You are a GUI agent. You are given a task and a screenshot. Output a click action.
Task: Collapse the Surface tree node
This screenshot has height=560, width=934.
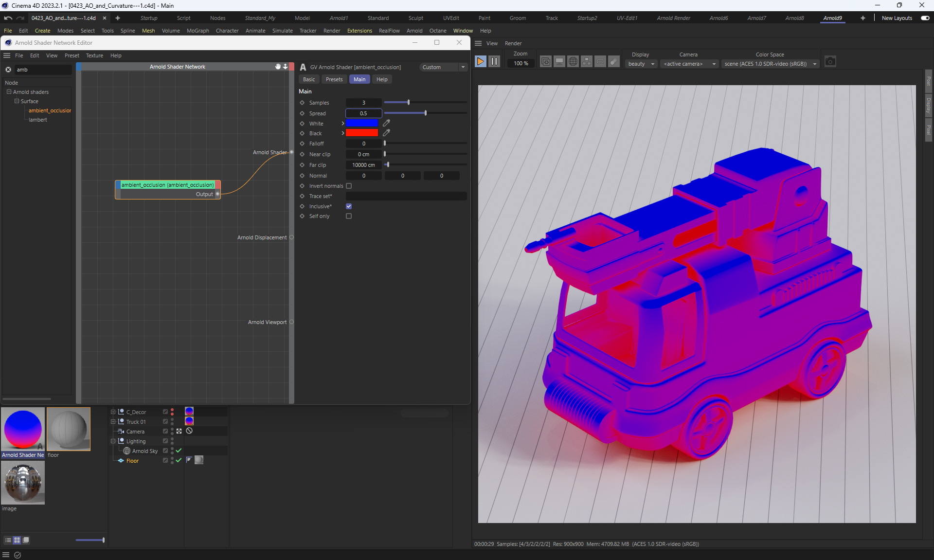pyautogui.click(x=17, y=101)
